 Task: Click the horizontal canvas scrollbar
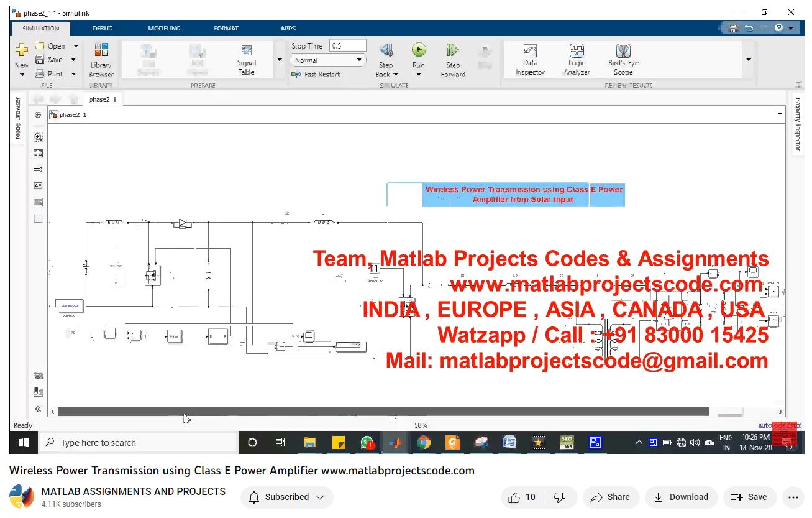tap(383, 412)
